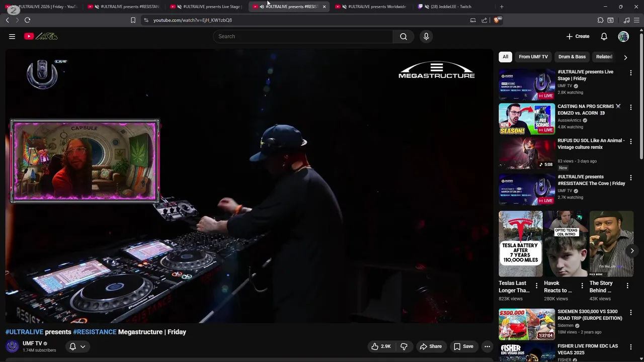
Task: Go to YouTube home via logo
Action: tap(41, 36)
